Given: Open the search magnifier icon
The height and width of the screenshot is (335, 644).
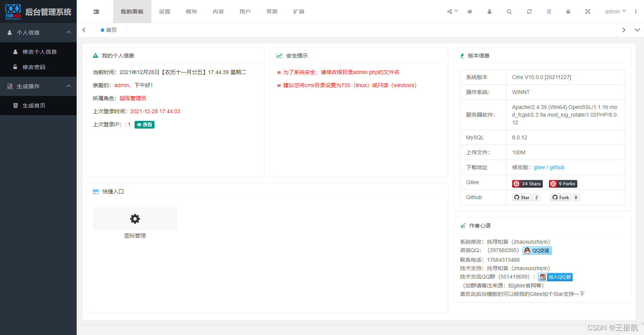Looking at the screenshot, I should (509, 12).
